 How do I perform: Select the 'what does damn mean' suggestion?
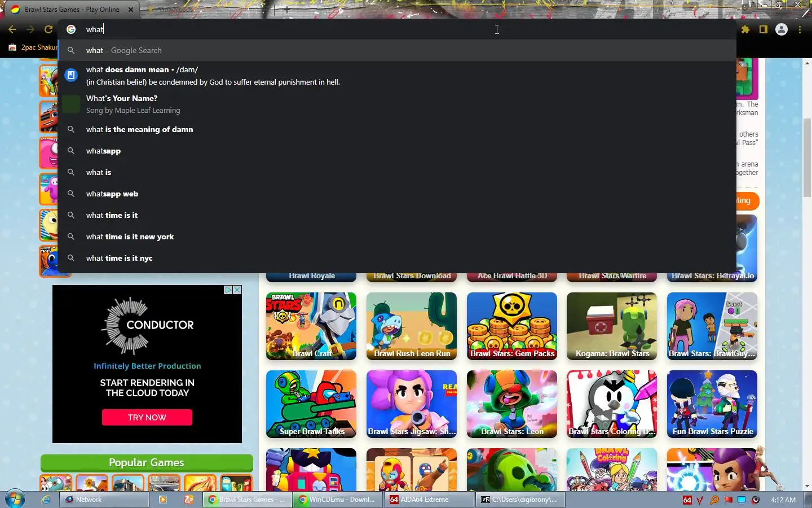tap(397, 76)
